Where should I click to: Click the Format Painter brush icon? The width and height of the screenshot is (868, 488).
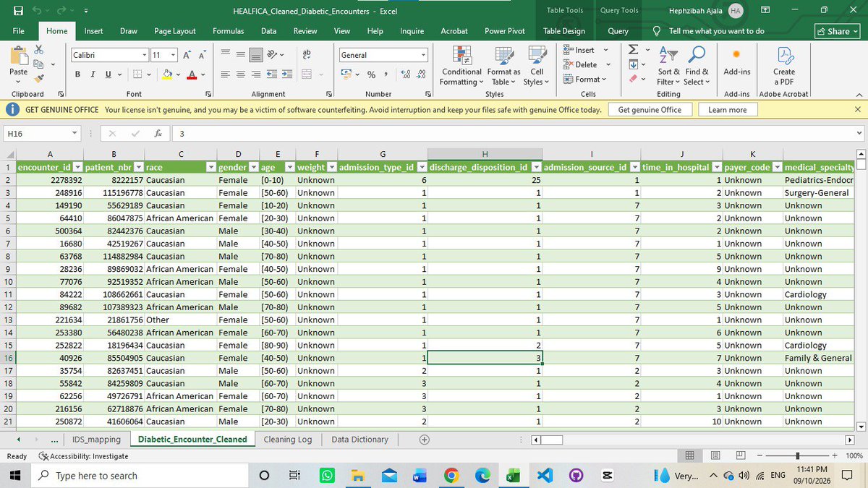tap(38, 78)
